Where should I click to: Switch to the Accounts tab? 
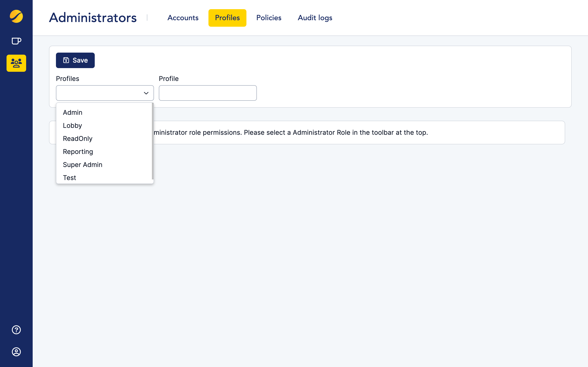tap(183, 18)
